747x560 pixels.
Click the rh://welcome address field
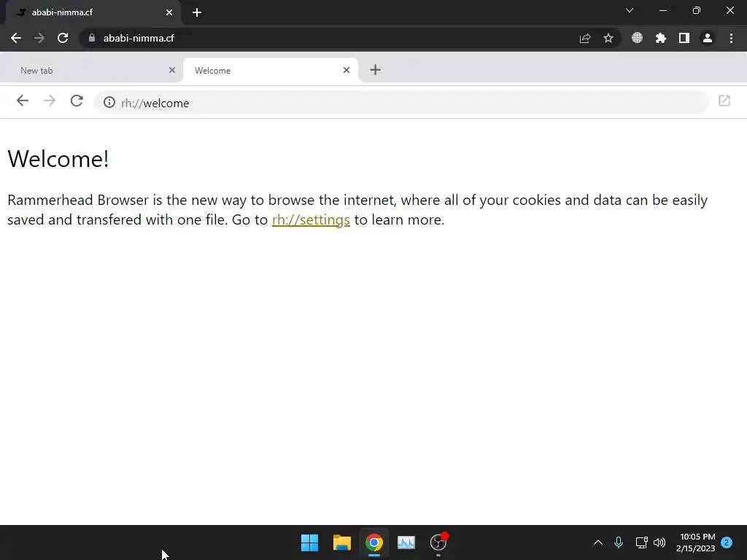tap(401, 102)
